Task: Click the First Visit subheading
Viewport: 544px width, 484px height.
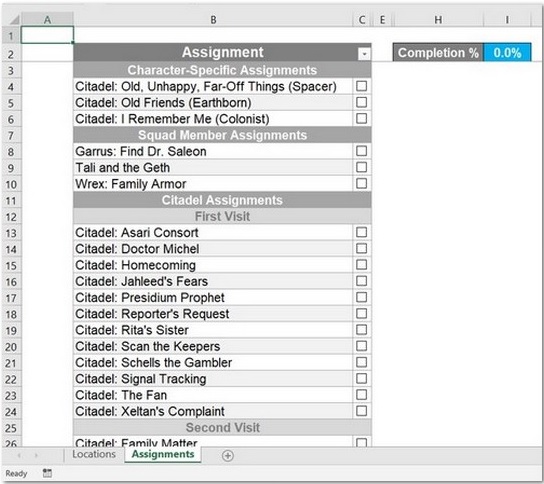Action: click(x=222, y=216)
